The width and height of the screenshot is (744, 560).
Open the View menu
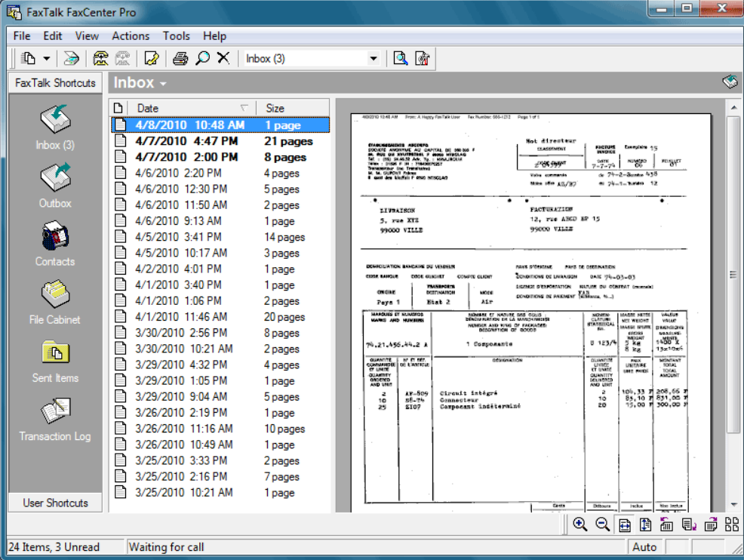tap(87, 36)
